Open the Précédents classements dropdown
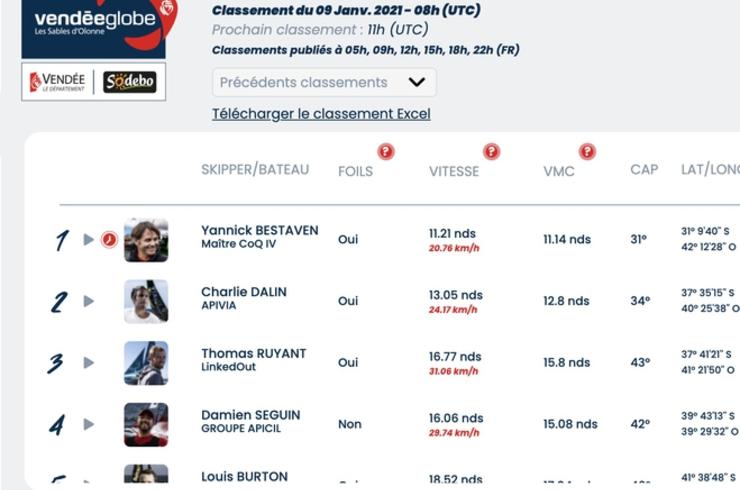This screenshot has width=740, height=490. coord(324,83)
